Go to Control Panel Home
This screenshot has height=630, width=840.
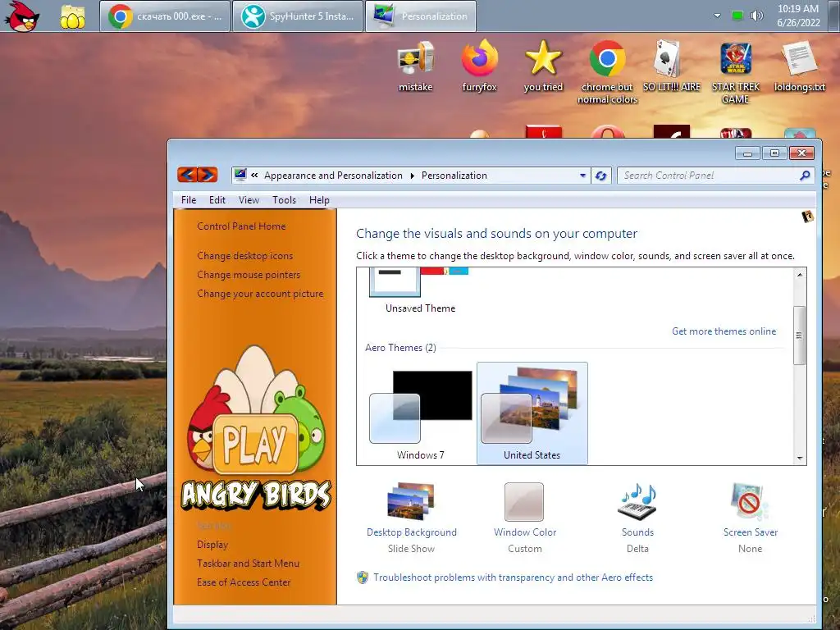[241, 226]
